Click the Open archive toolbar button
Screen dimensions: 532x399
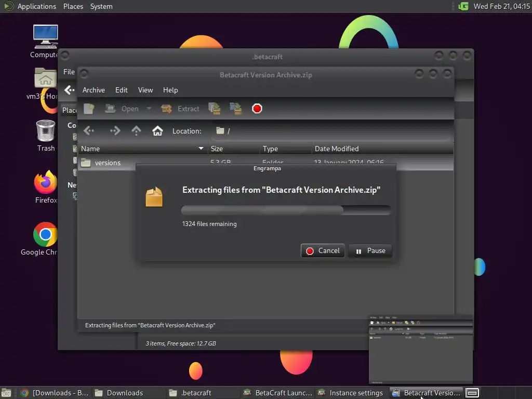(x=122, y=109)
